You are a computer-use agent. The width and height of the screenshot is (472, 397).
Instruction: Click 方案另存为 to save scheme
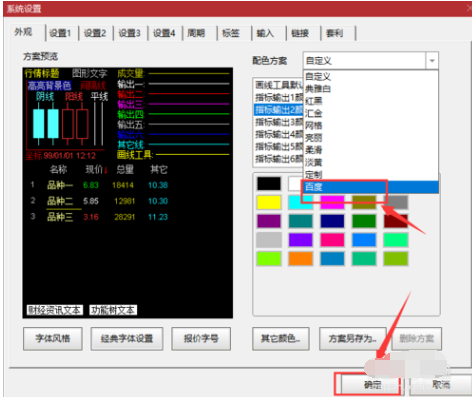point(353,339)
